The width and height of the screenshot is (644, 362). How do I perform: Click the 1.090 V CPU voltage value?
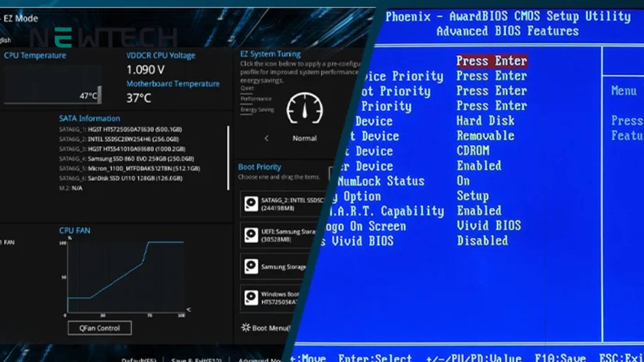click(x=146, y=70)
